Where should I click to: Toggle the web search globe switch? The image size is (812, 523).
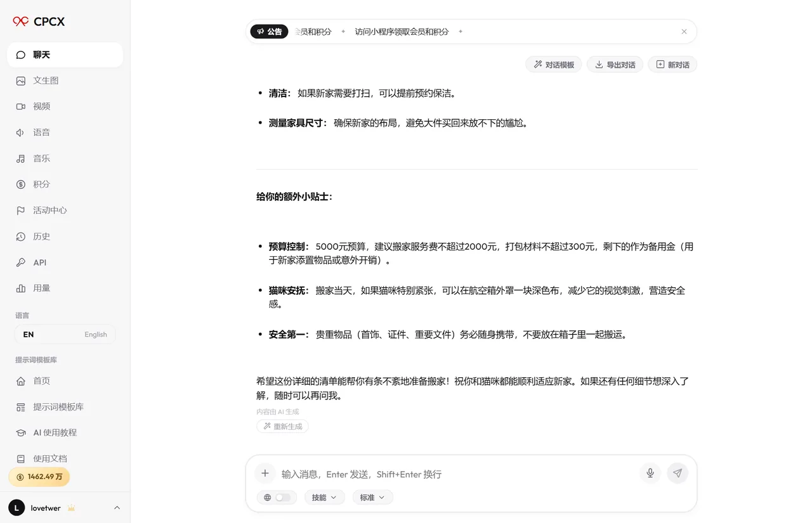tap(277, 498)
